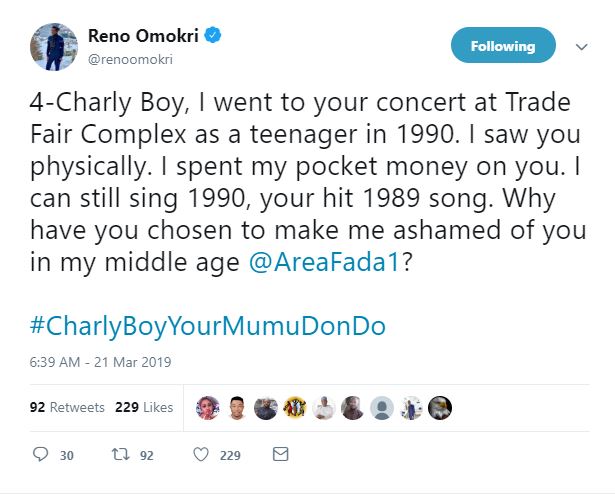615x494 pixels.
Task: Send tweet via direct message envelope icon
Action: tap(280, 454)
